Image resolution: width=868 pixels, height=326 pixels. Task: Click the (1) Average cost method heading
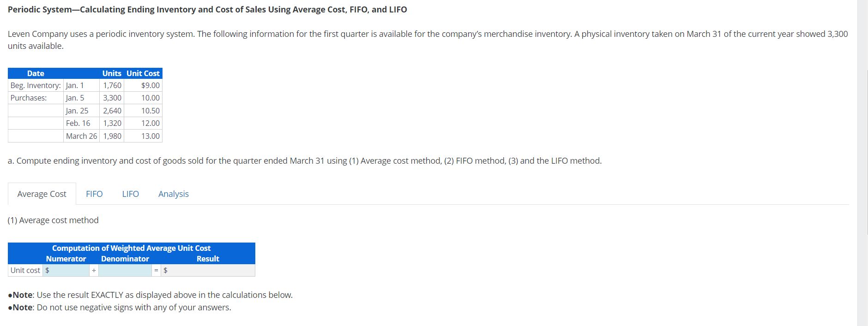(53, 220)
